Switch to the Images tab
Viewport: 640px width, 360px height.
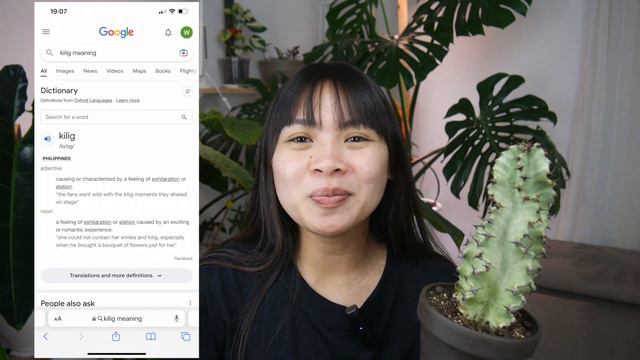(x=65, y=71)
